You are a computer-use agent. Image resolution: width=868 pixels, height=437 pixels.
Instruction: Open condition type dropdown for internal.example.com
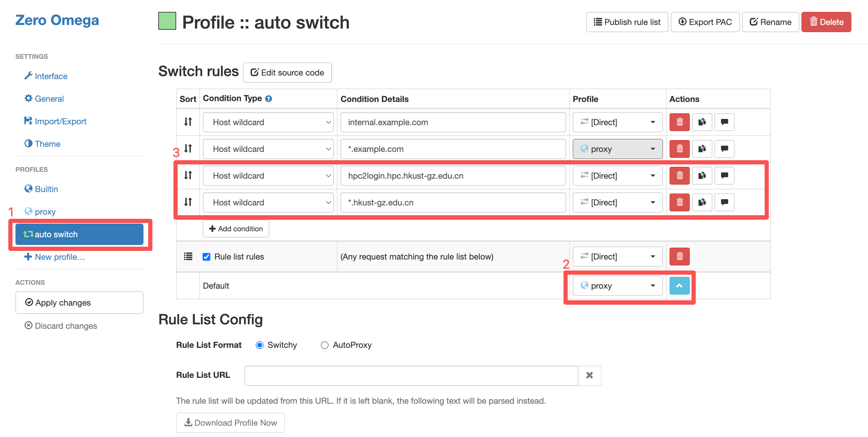(x=268, y=122)
